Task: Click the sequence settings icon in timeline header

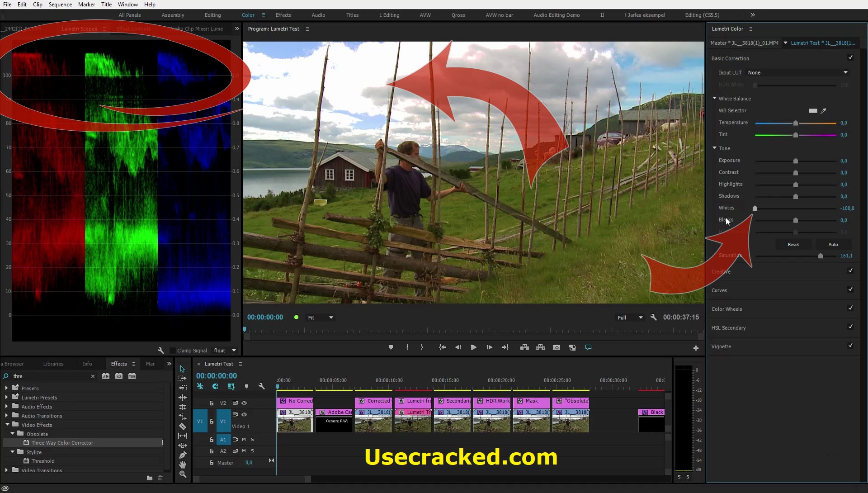Action: [262, 386]
